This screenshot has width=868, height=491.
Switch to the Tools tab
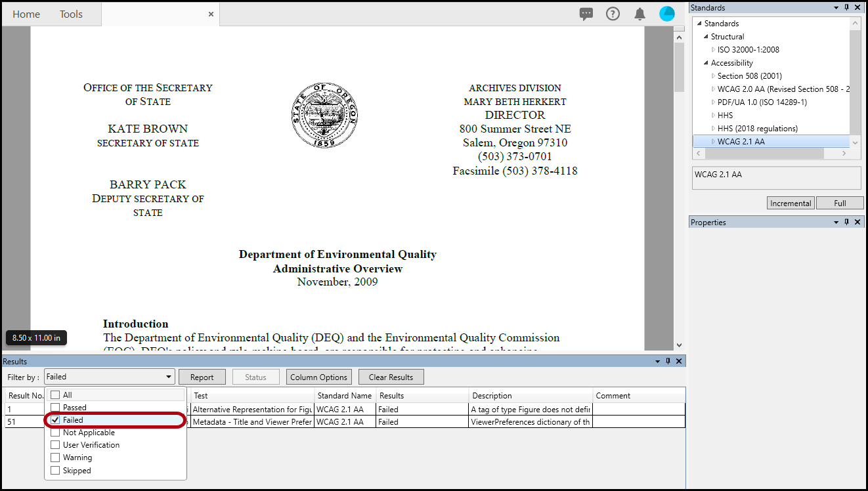point(71,14)
